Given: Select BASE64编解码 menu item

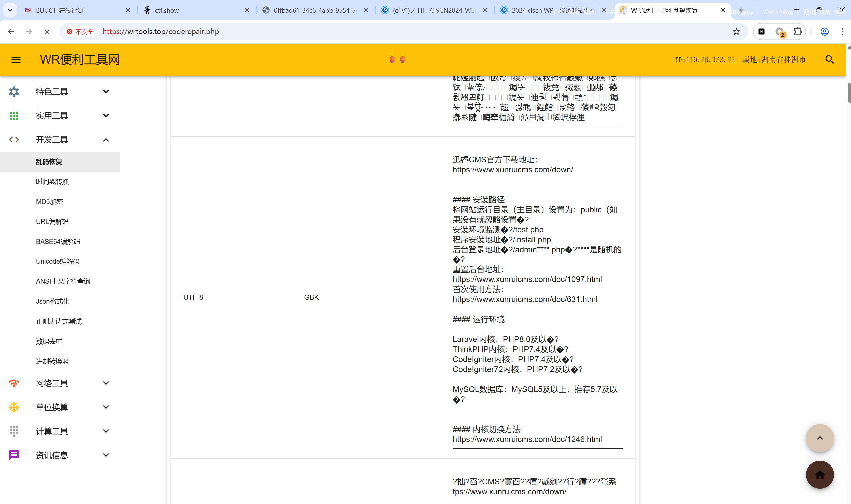Looking at the screenshot, I should pos(58,242).
